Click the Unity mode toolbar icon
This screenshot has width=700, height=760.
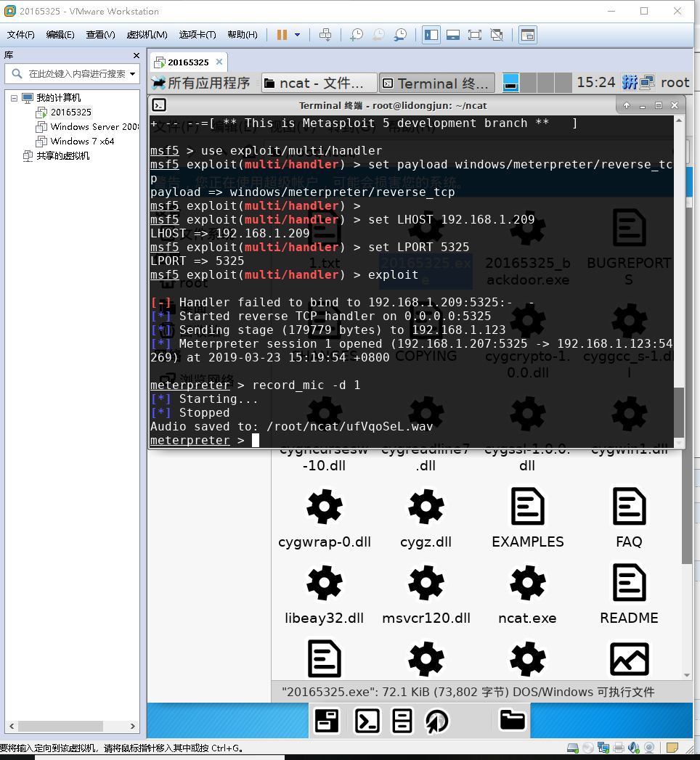tap(497, 35)
